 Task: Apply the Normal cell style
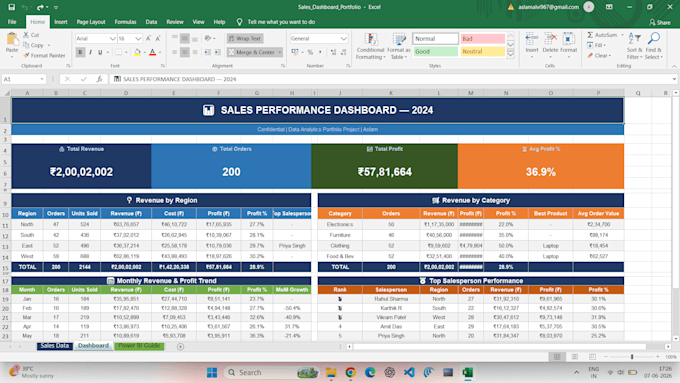pos(435,39)
